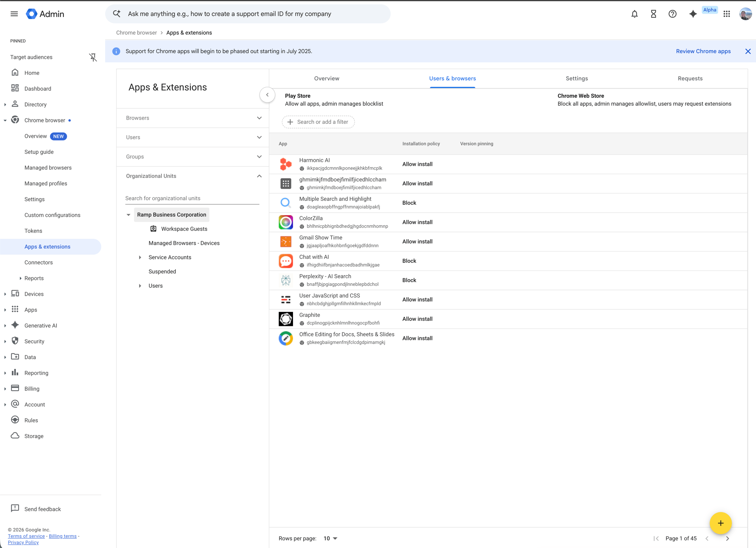Click the Gmail Show Time app icon
The height and width of the screenshot is (548, 756).
(286, 241)
